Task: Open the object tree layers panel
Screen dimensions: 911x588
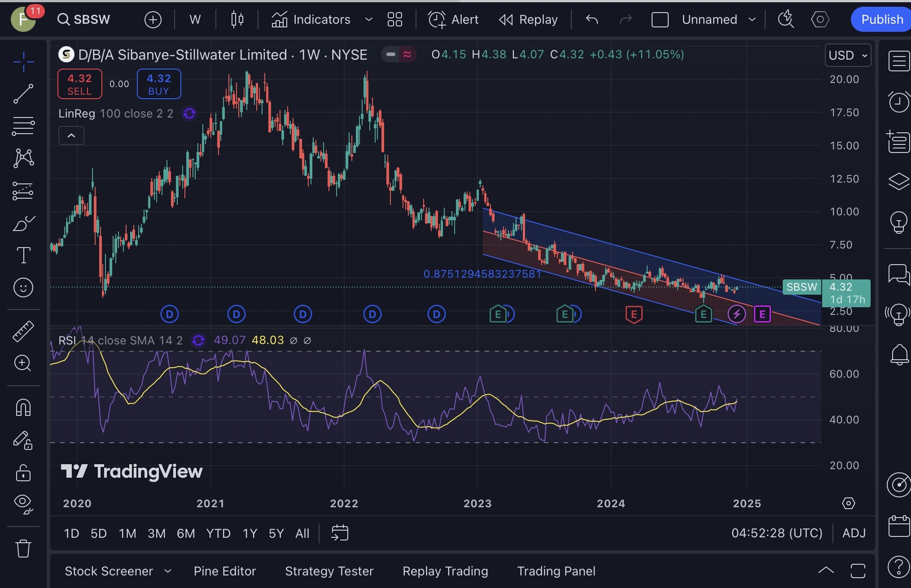Action: (x=898, y=181)
